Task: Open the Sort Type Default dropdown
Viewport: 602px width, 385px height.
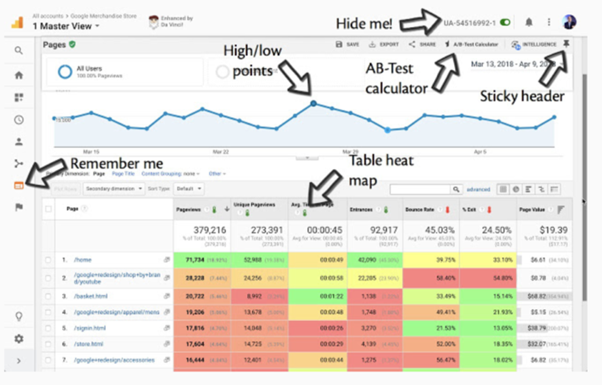Action: tap(189, 189)
